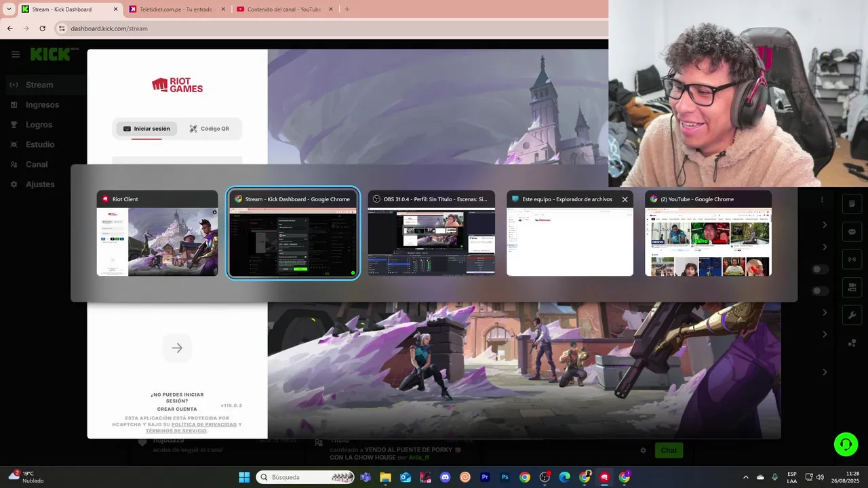
Task: Switch to the Código QR login tab
Action: click(x=209, y=129)
